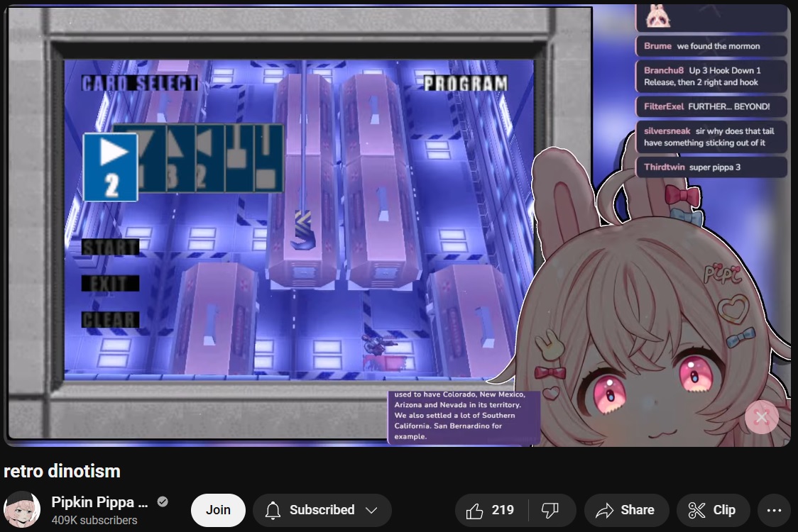
Task: Click the in-game EXIT option
Action: click(x=110, y=283)
